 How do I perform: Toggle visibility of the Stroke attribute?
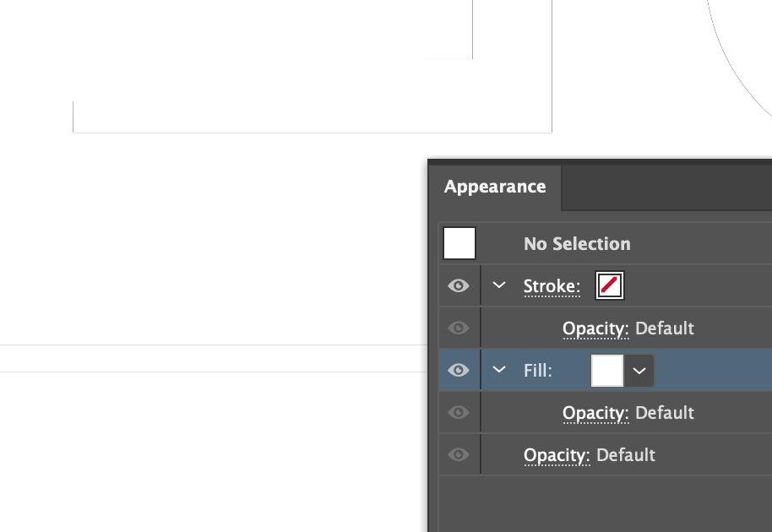[x=459, y=285]
